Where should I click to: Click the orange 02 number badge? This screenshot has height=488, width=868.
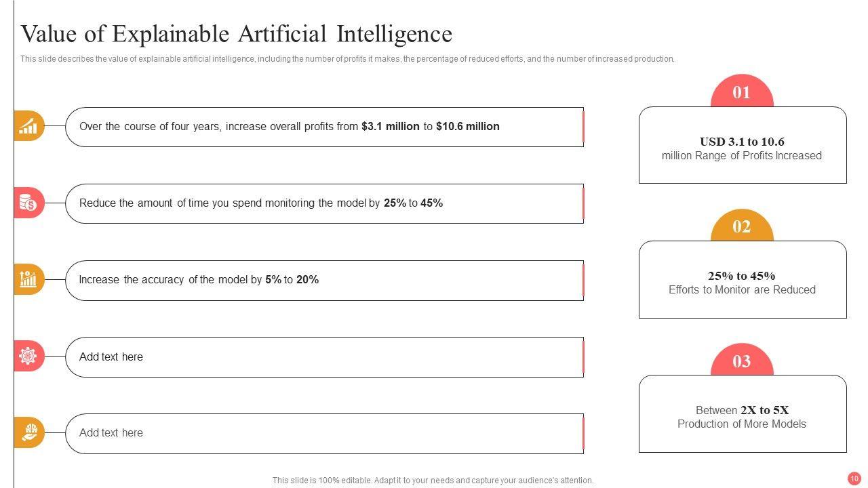tap(742, 226)
